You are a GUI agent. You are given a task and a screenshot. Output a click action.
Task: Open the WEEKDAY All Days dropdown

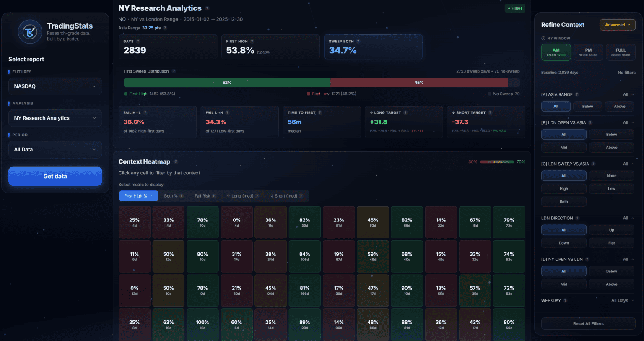(x=622, y=300)
